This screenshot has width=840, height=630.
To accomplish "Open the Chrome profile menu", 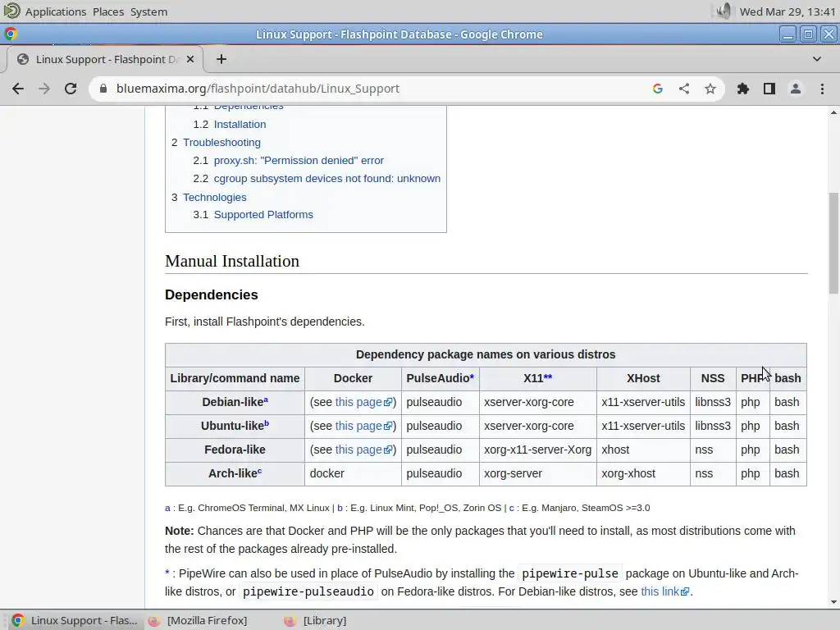I will coord(796,89).
